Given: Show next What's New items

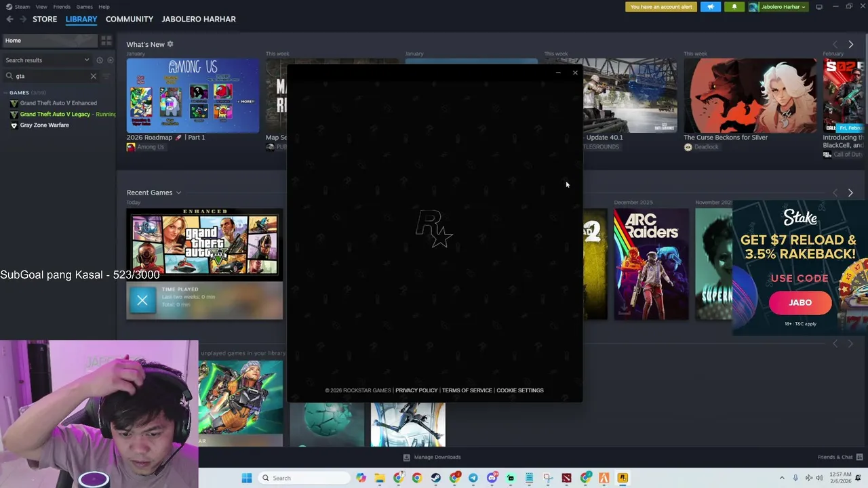Looking at the screenshot, I should click(x=850, y=44).
